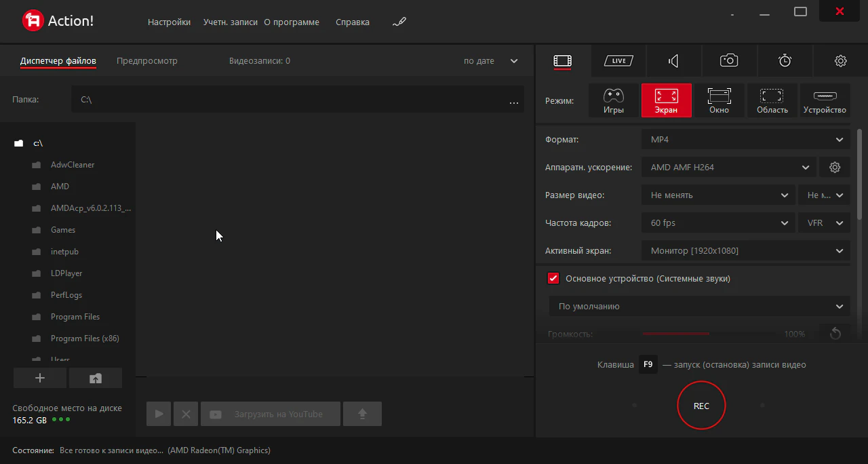Open the Live streaming tab
Image resolution: width=868 pixels, height=464 pixels.
point(618,61)
